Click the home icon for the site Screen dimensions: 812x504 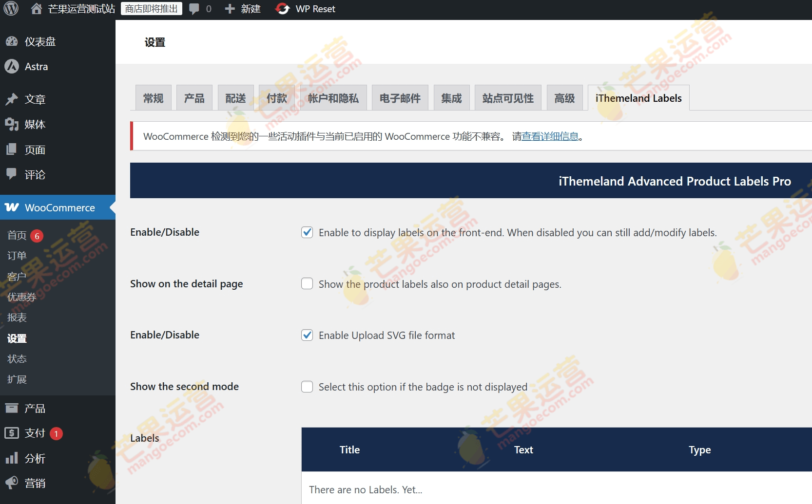pos(37,9)
